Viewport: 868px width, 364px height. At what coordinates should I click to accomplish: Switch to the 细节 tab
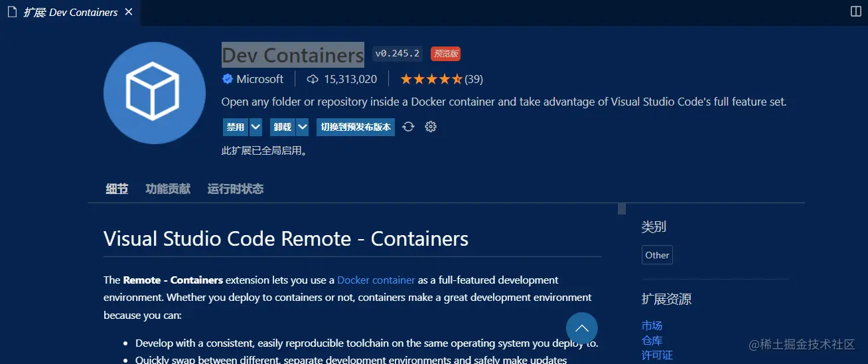coord(117,189)
